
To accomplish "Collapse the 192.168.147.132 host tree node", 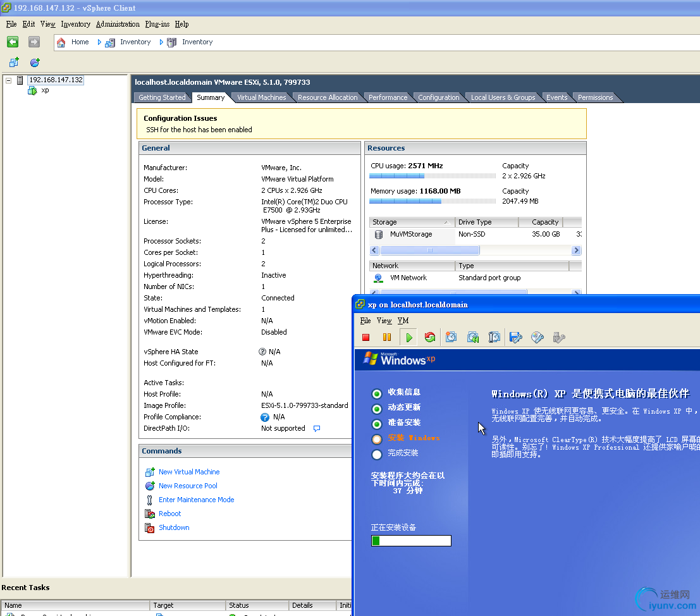I will [x=9, y=80].
